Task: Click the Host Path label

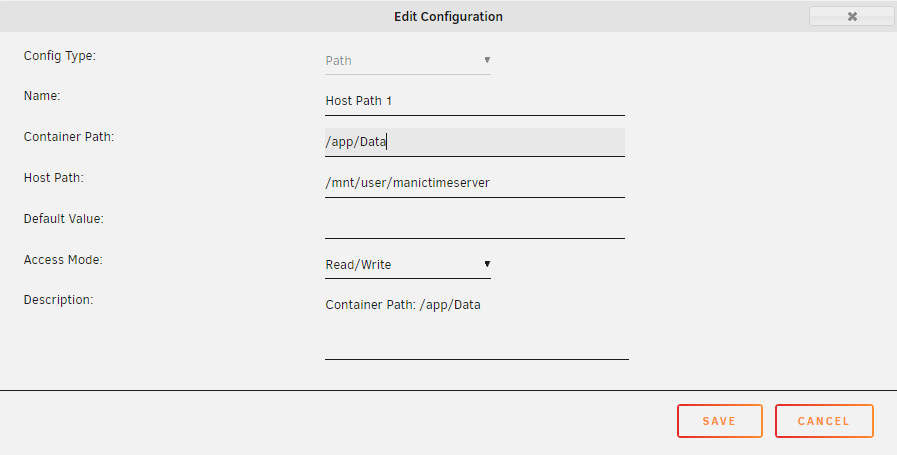Action: point(53,178)
